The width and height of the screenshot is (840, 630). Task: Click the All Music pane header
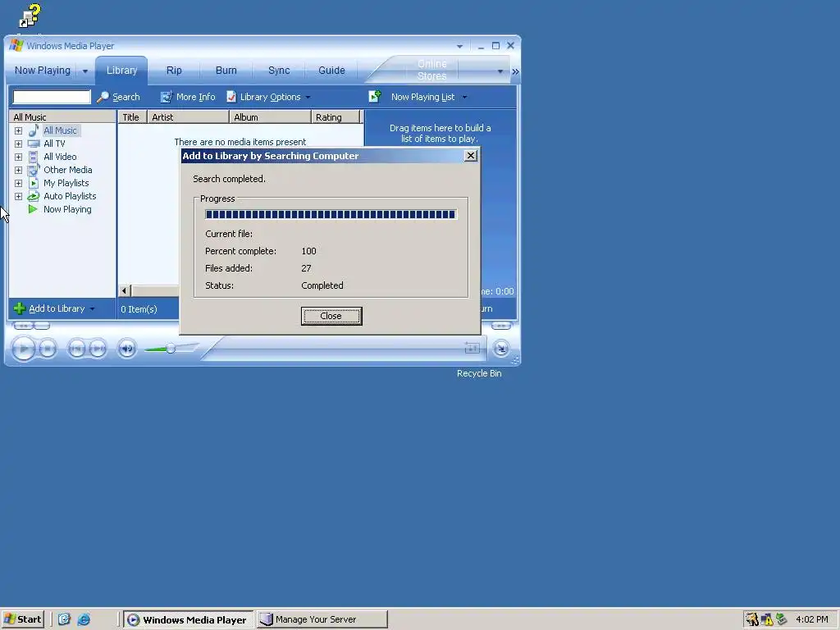[x=62, y=116]
